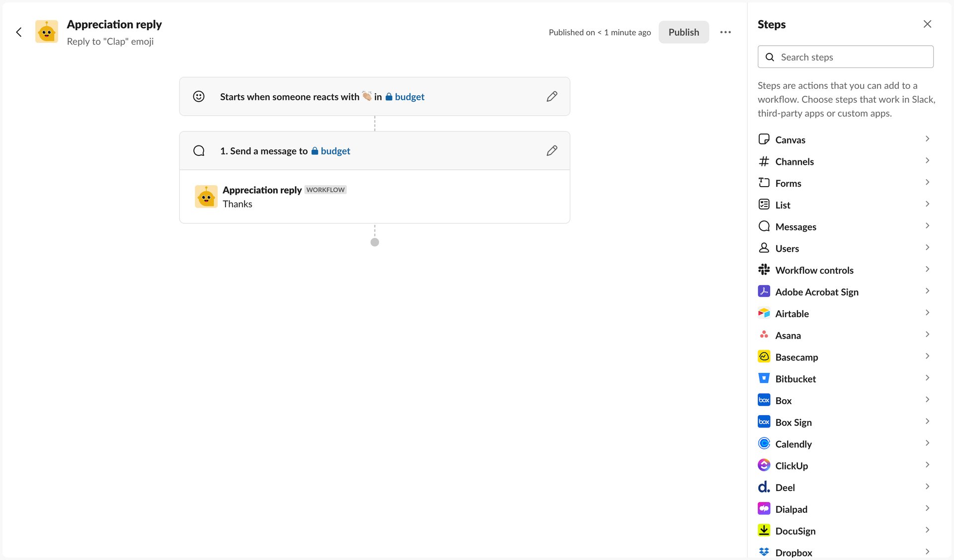Close the Steps panel
The image size is (954, 560).
tap(927, 24)
